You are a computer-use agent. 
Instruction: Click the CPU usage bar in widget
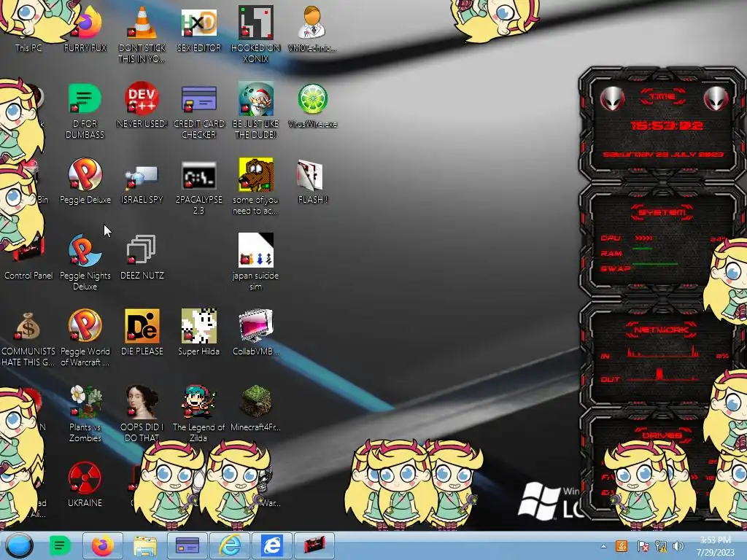coord(644,238)
